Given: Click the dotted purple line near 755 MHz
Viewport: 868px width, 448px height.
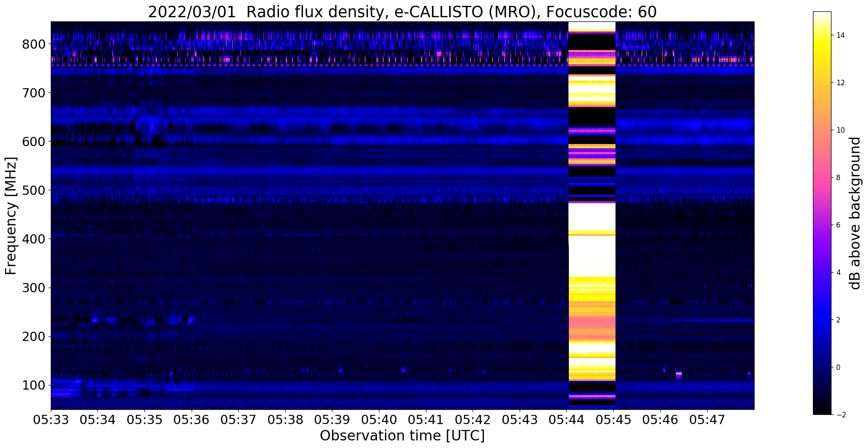Looking at the screenshot, I should [402, 65].
